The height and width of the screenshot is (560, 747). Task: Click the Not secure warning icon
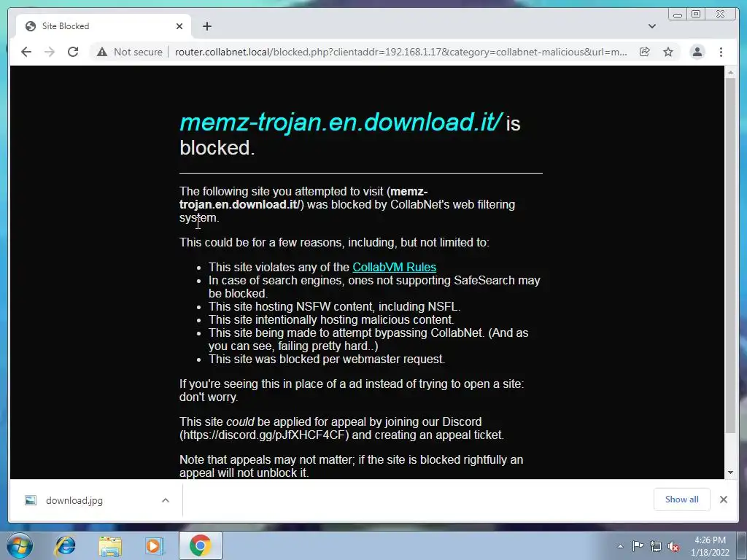coord(102,52)
